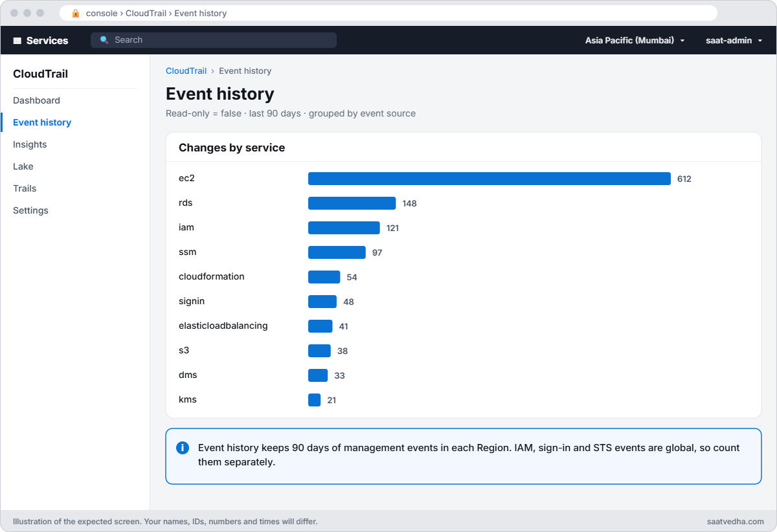This screenshot has width=777, height=532.
Task: Click the rds bar in the chart
Action: pyautogui.click(x=352, y=203)
